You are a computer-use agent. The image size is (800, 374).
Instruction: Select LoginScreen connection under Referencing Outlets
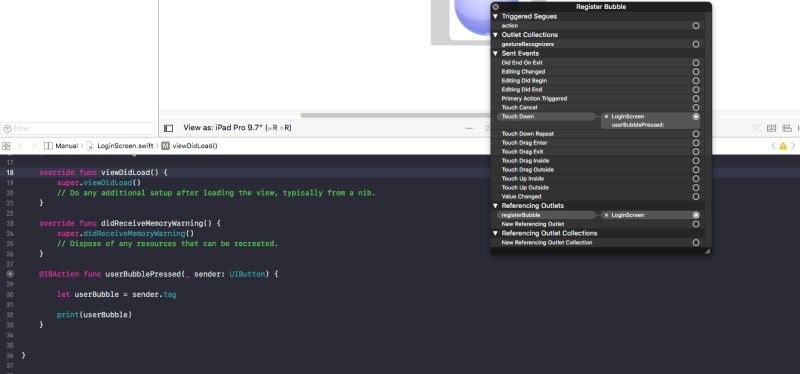point(651,215)
